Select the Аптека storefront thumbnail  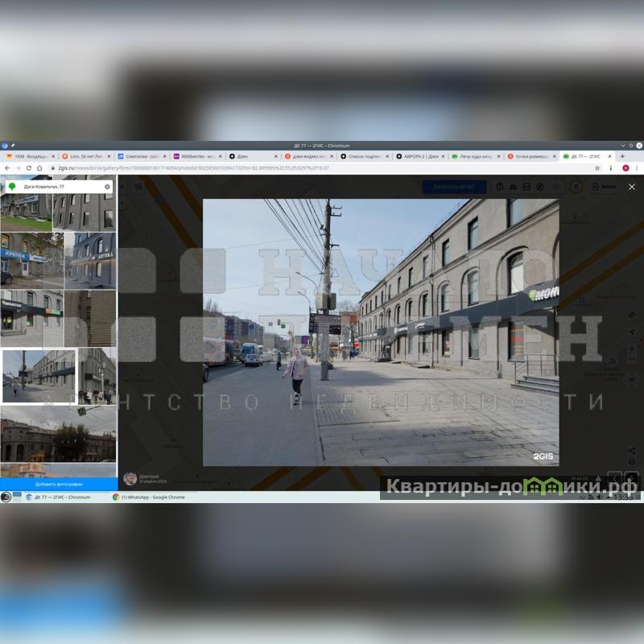90,259
